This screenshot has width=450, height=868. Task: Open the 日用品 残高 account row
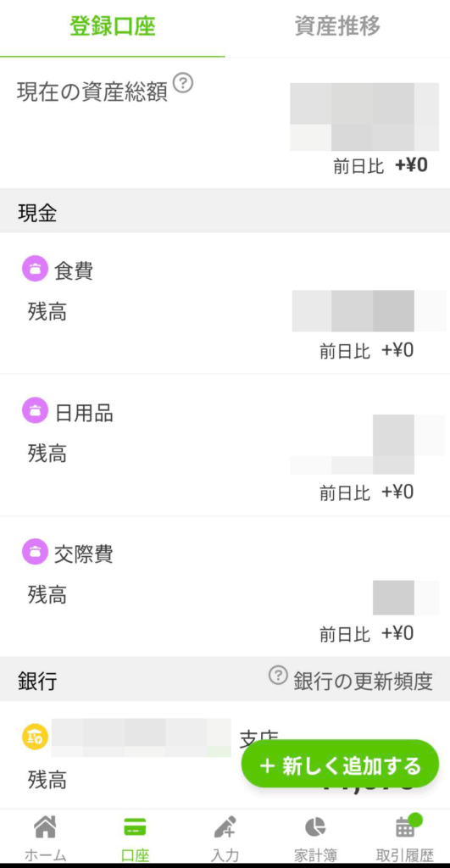225,445
